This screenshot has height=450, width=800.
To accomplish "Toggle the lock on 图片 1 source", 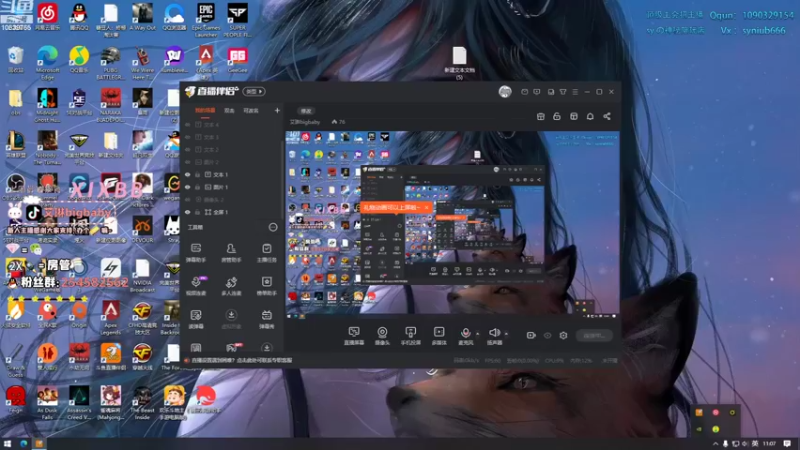I will [x=197, y=187].
